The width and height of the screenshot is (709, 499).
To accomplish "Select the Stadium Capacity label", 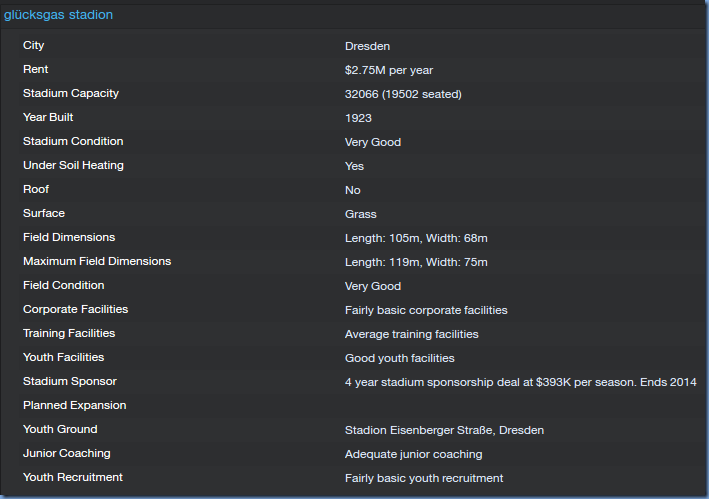I will click(x=71, y=93).
